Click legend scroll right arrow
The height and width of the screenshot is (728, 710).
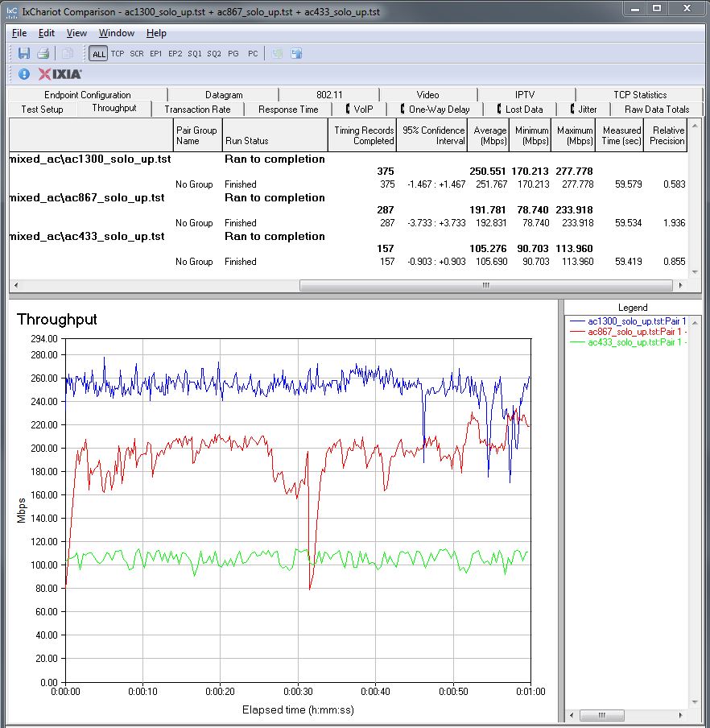[x=680, y=715]
